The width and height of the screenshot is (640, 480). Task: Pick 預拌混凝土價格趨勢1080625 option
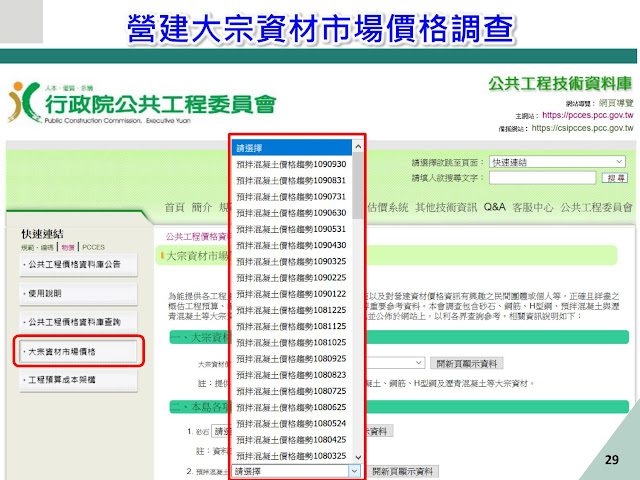[291, 407]
